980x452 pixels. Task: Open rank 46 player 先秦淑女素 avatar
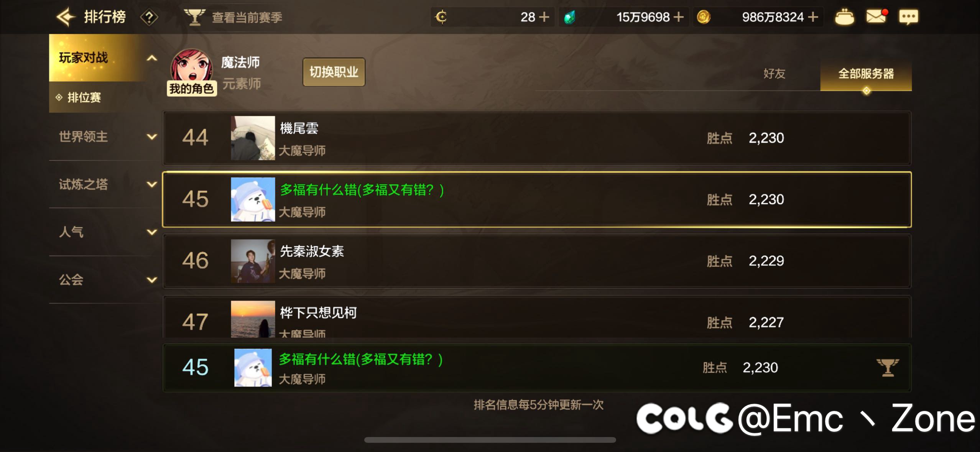253,261
